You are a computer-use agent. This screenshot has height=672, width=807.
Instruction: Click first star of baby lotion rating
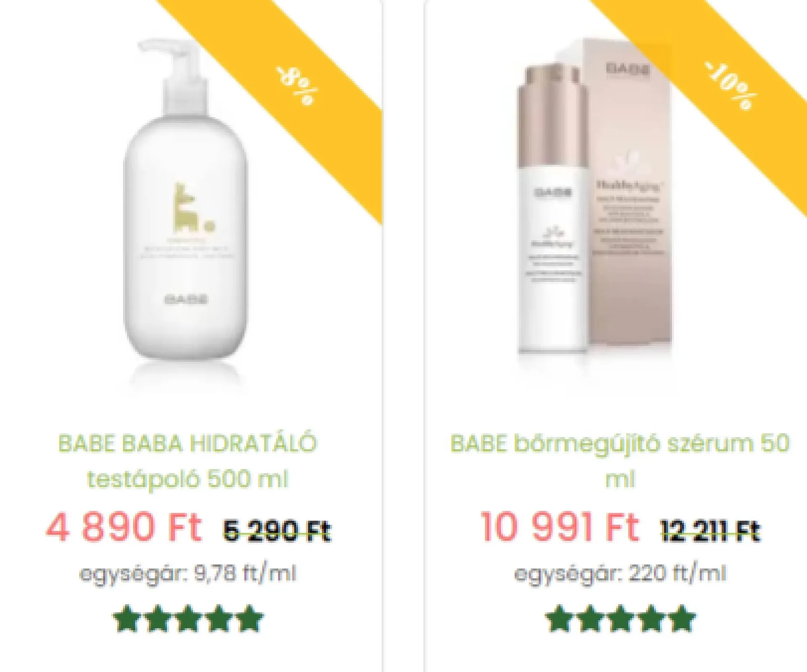click(x=127, y=618)
